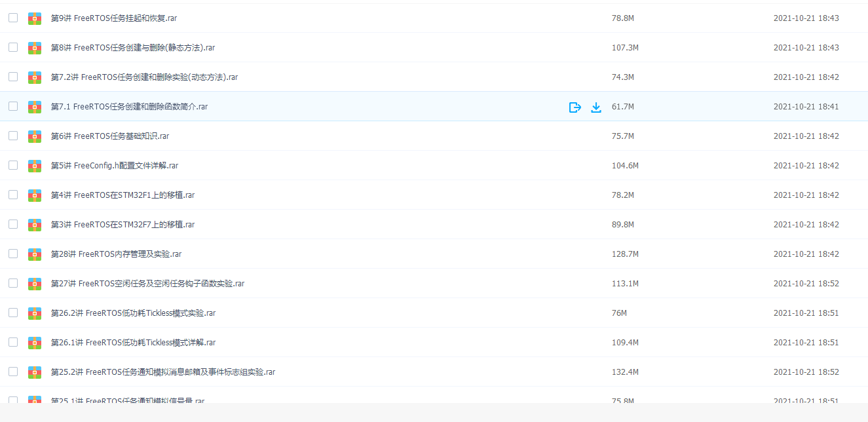Open 第4讲 FreeRTOS在STM32F1上的移植.rar
868x422 pixels.
point(123,195)
